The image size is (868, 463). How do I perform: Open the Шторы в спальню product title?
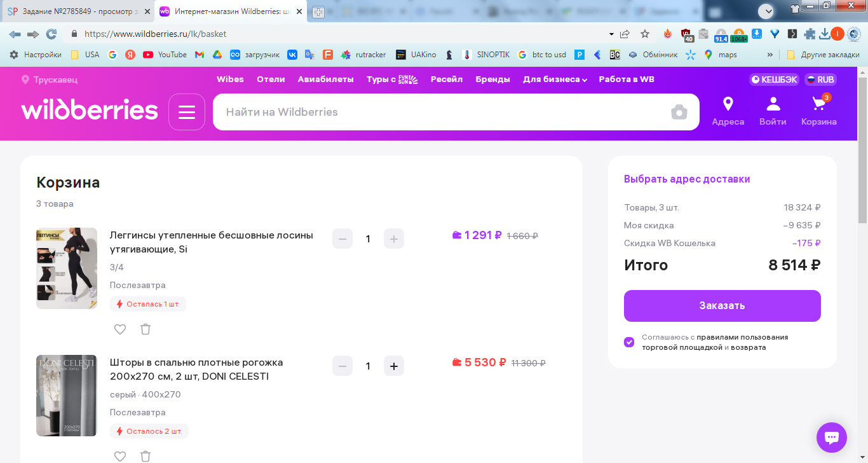tap(196, 370)
